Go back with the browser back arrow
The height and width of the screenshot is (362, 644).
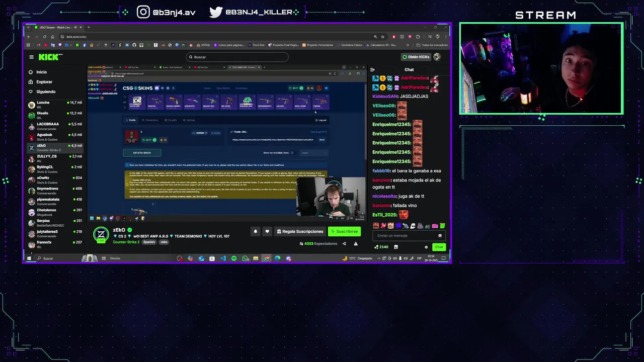click(x=29, y=37)
